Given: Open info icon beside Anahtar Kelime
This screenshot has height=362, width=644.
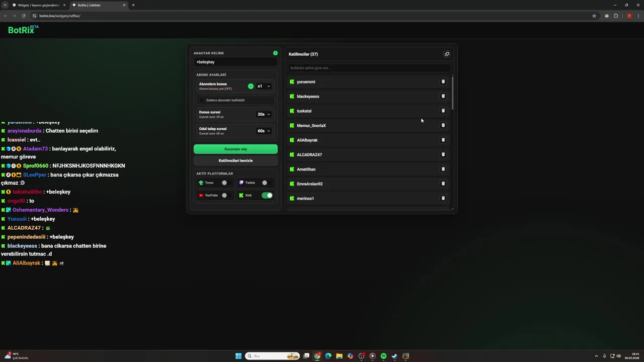Looking at the screenshot, I should (275, 53).
